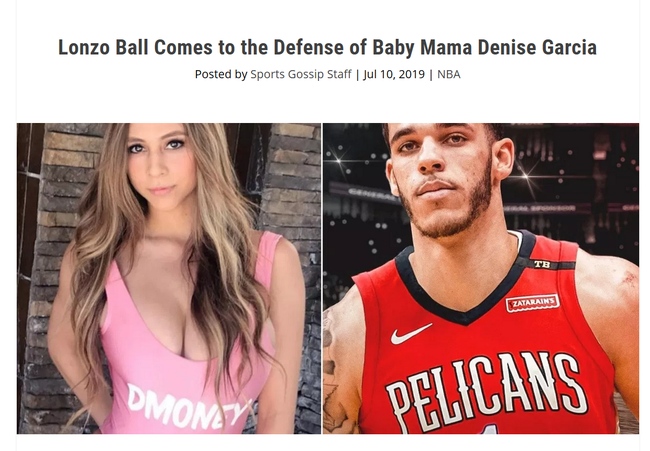Click the words "Denise Garcia" in headline
Image resolution: width=650 pixels, height=451 pixels.
(x=537, y=47)
